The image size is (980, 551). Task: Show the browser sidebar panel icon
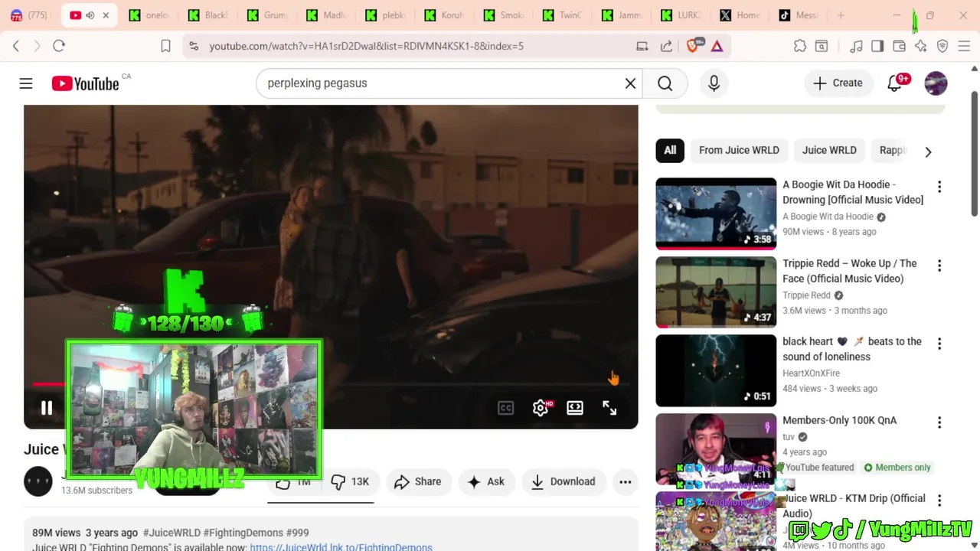[877, 46]
